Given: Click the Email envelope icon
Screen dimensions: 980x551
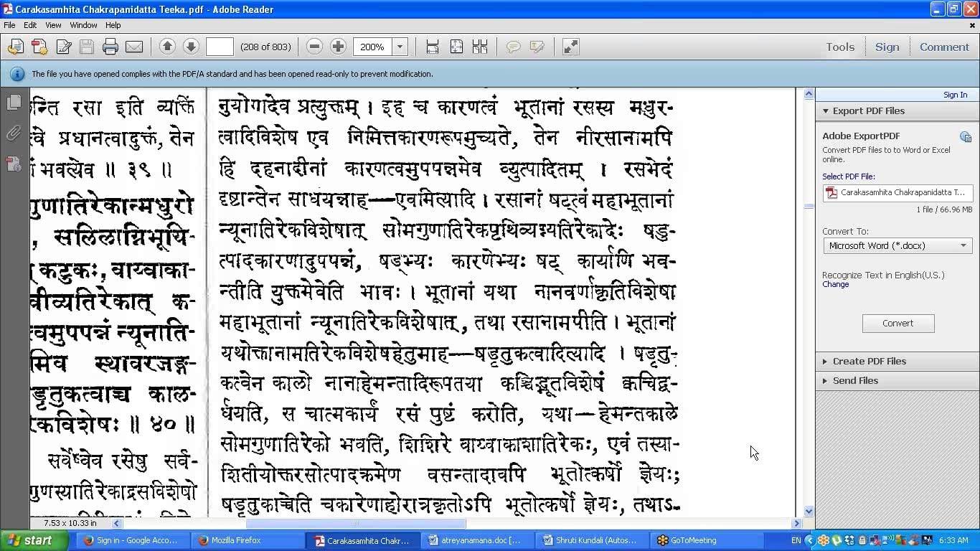Looking at the screenshot, I should [x=134, y=47].
